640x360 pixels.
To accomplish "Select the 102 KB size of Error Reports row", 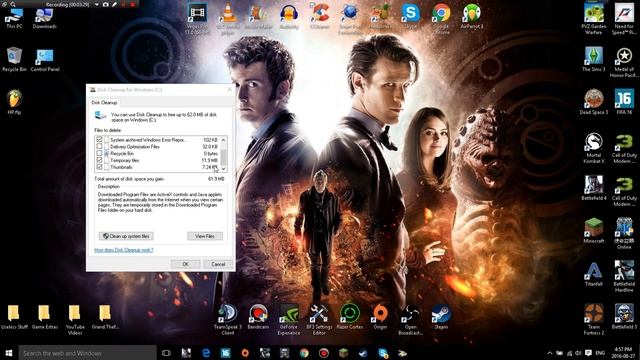I will click(x=211, y=140).
